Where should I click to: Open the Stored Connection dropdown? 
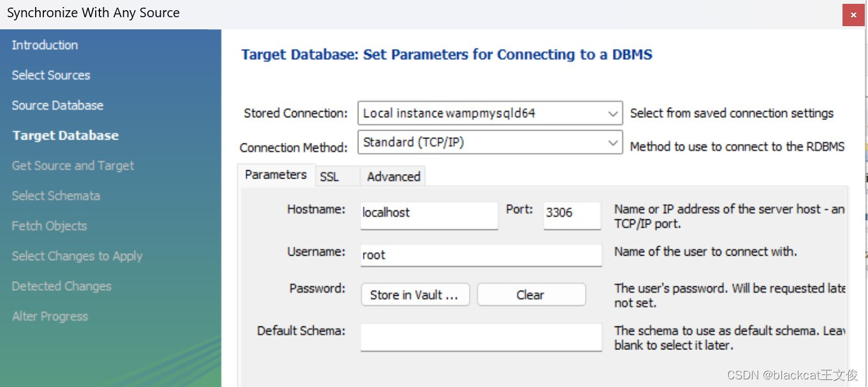click(x=490, y=114)
